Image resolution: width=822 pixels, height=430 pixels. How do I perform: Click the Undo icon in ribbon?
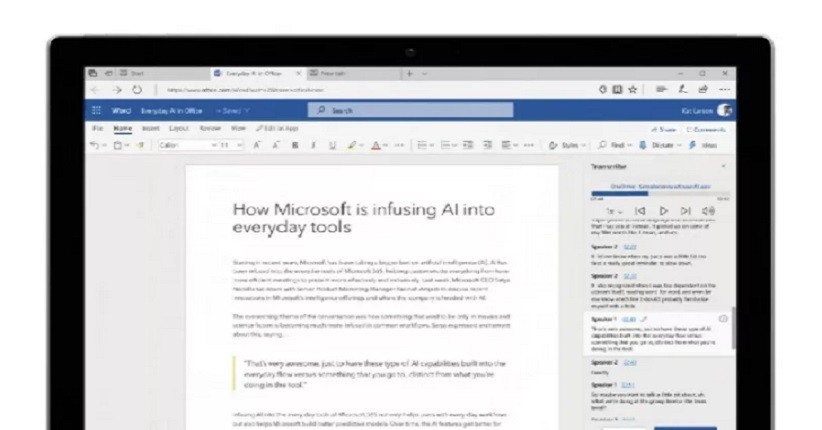[x=94, y=145]
